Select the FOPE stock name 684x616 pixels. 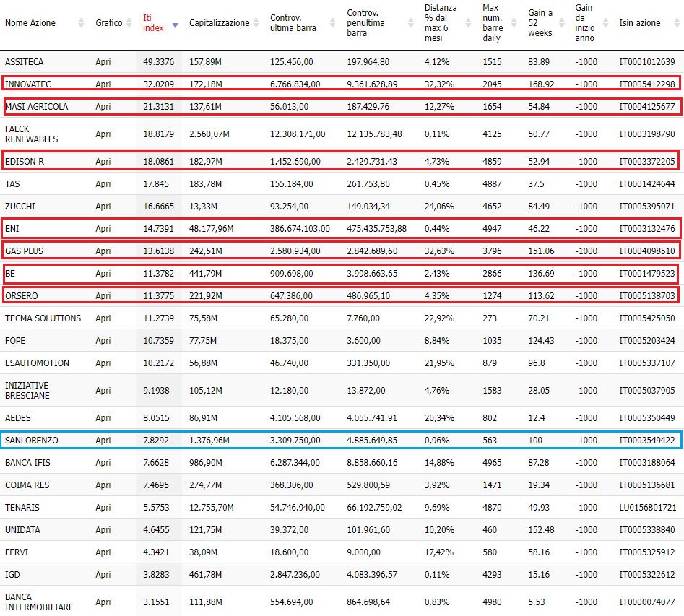click(15, 340)
